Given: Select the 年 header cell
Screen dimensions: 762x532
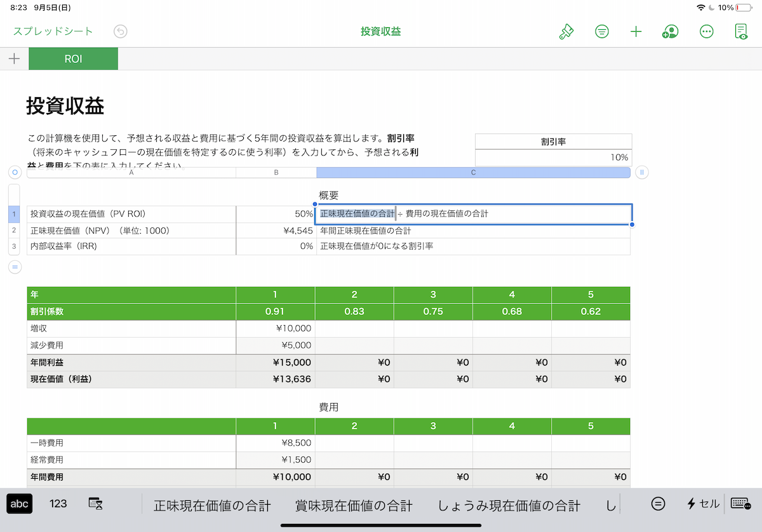Looking at the screenshot, I should pyautogui.click(x=131, y=295).
